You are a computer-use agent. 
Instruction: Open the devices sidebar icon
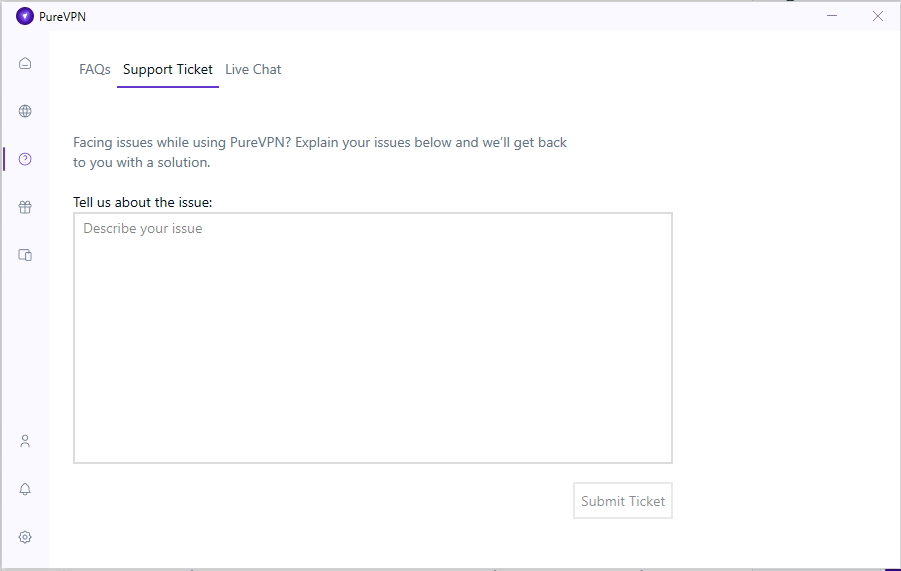pos(25,255)
